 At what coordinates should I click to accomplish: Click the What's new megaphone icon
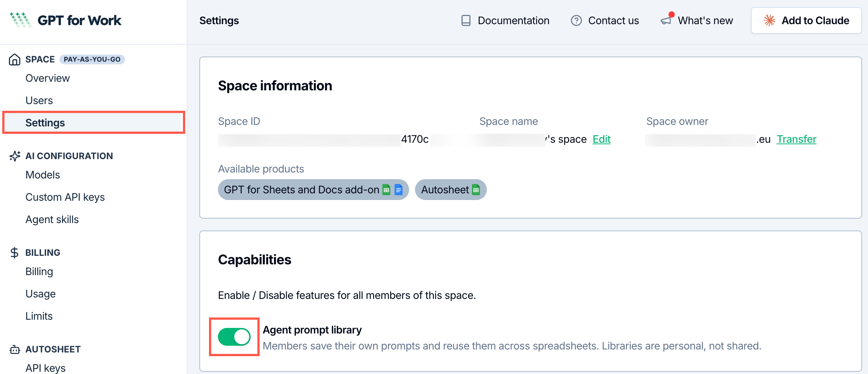666,20
